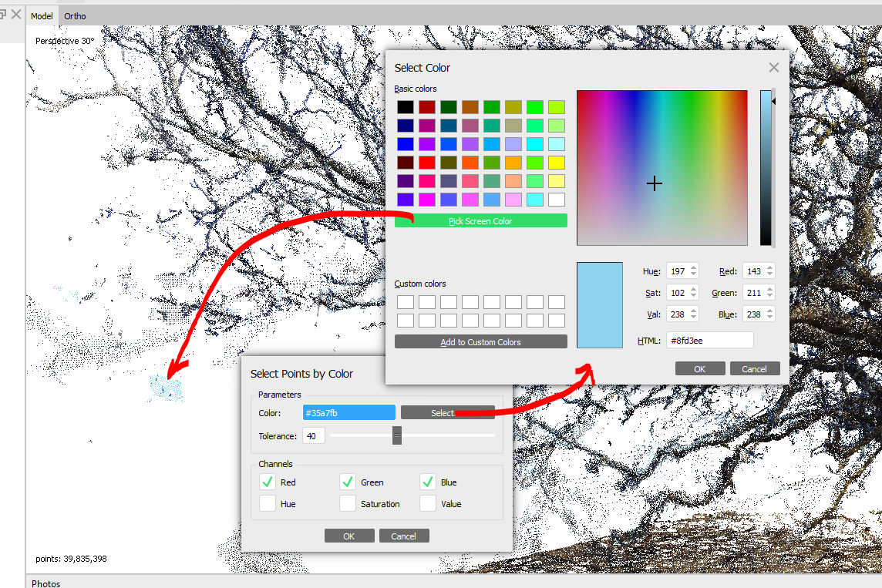Select the navy blue basic color swatch
Image resolution: width=882 pixels, height=588 pixels.
coord(405,126)
